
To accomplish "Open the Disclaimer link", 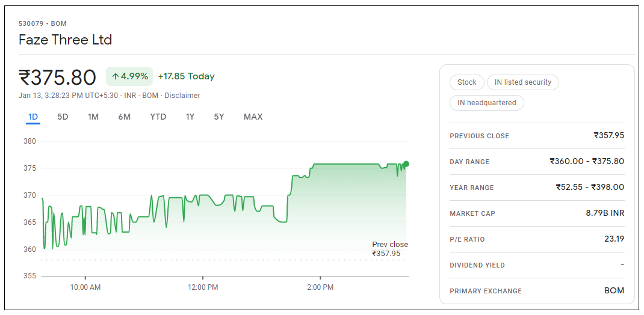I will pos(182,96).
